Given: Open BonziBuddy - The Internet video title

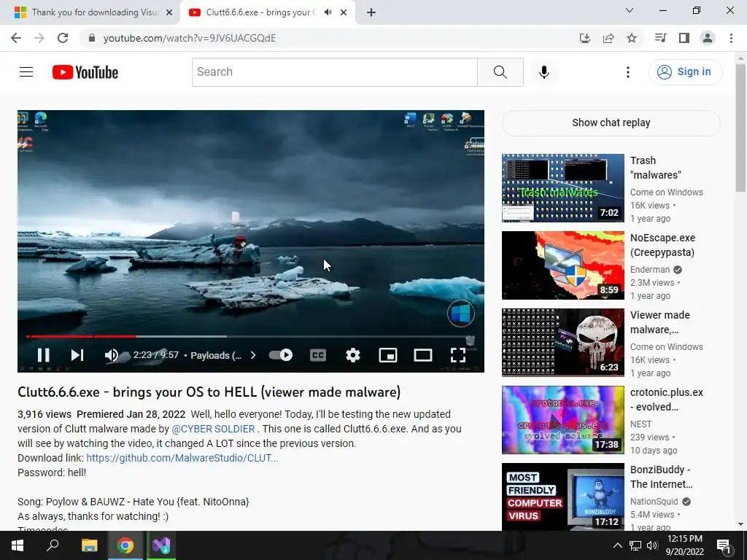Looking at the screenshot, I should 661,477.
